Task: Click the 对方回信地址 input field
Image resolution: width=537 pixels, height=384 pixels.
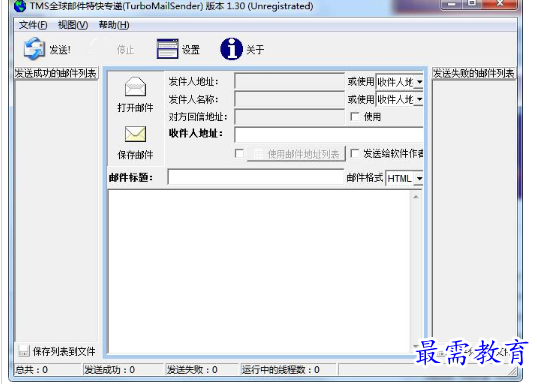Action: pos(289,117)
